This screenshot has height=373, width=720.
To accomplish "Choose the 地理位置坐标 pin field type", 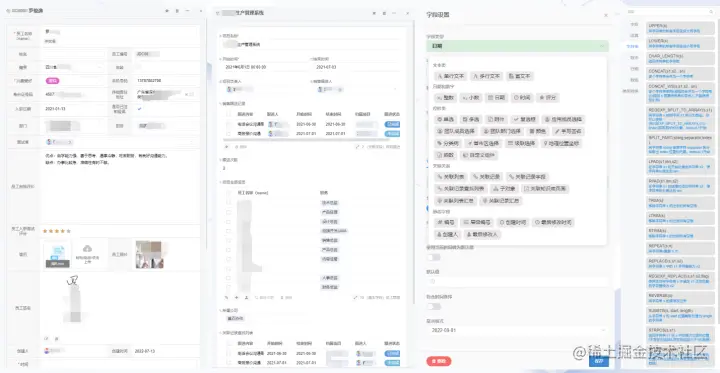I will (561, 143).
